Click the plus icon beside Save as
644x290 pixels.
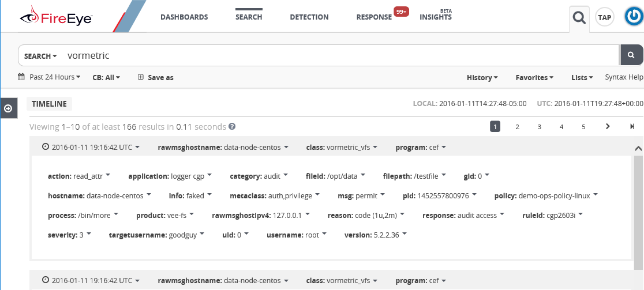[140, 77]
